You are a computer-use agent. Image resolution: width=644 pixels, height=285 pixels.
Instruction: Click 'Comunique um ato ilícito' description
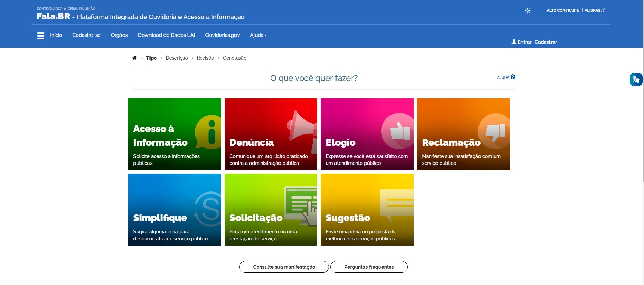click(x=269, y=160)
